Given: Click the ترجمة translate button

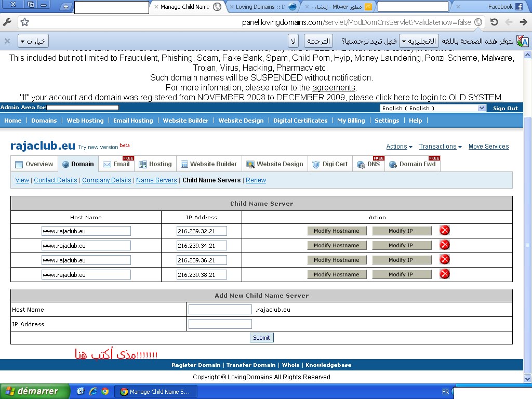Looking at the screenshot, I should coord(318,41).
